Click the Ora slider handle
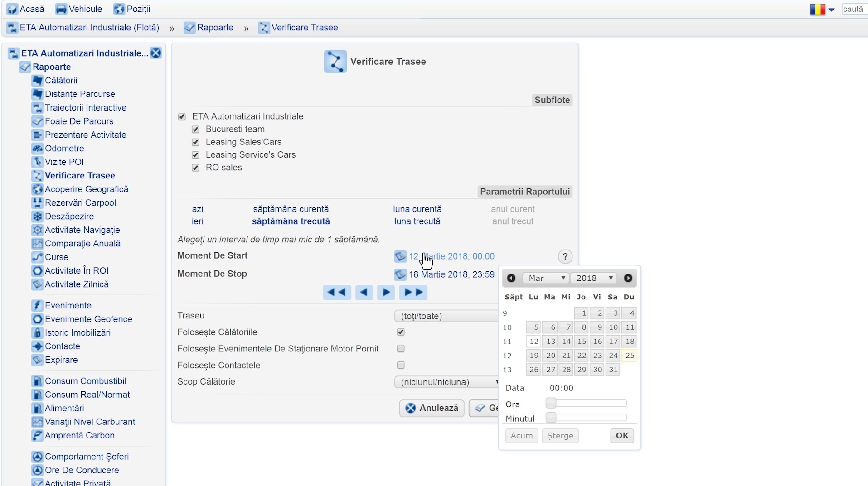Screen dimensions: 868x486 [x=551, y=403]
